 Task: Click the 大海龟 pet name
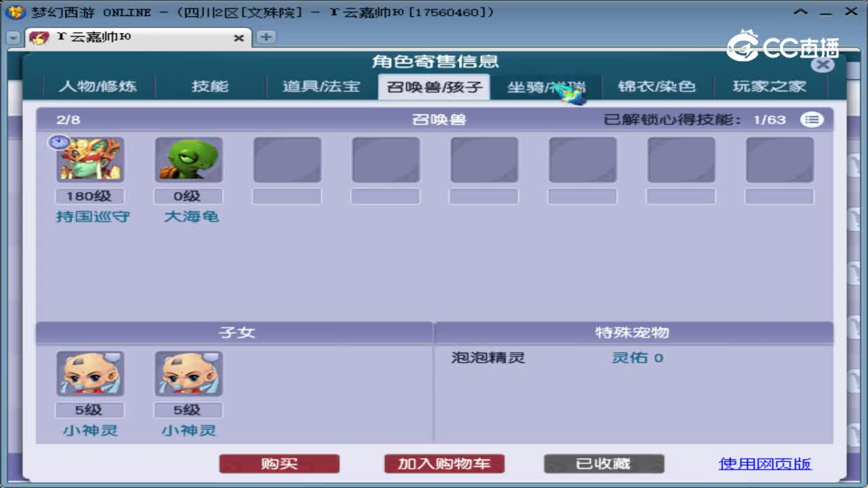point(191,217)
